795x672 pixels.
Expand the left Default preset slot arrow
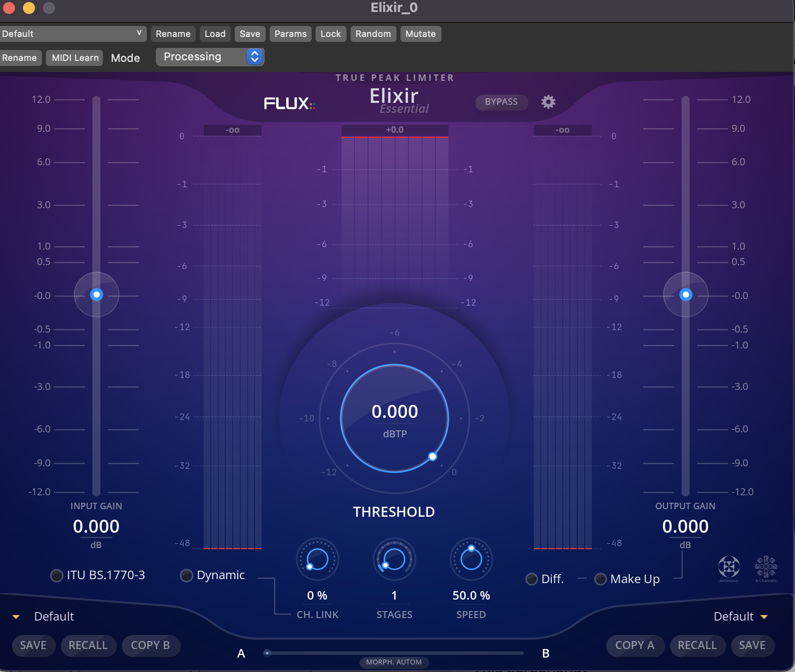point(16,617)
